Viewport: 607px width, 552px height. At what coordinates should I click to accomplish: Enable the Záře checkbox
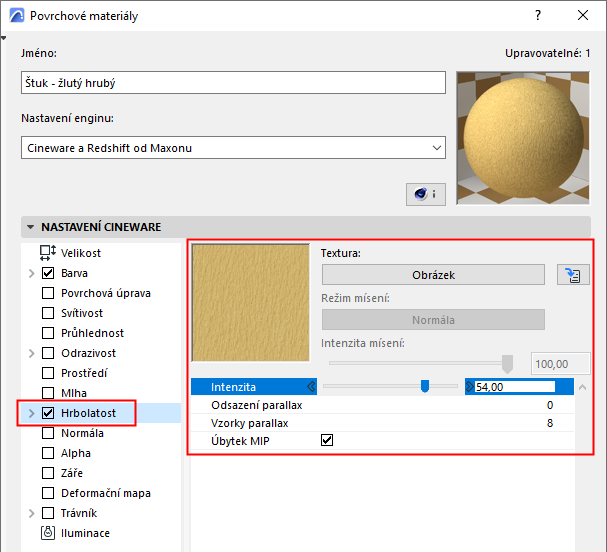48,473
